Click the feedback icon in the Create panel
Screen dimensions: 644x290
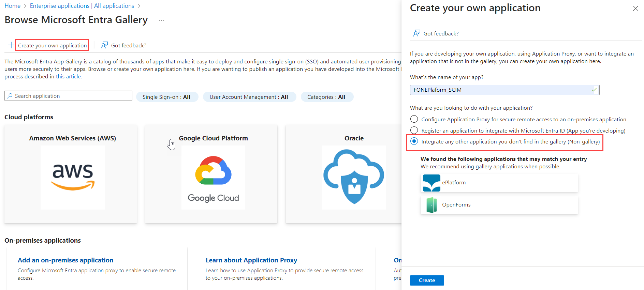pyautogui.click(x=417, y=33)
